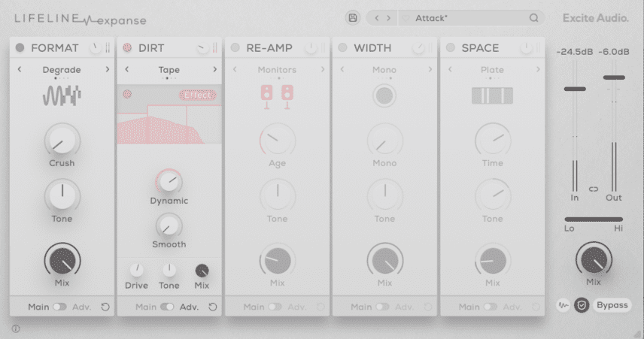This screenshot has width=644, height=339.
Task: Click the link icon between In and Out
Action: [x=594, y=189]
